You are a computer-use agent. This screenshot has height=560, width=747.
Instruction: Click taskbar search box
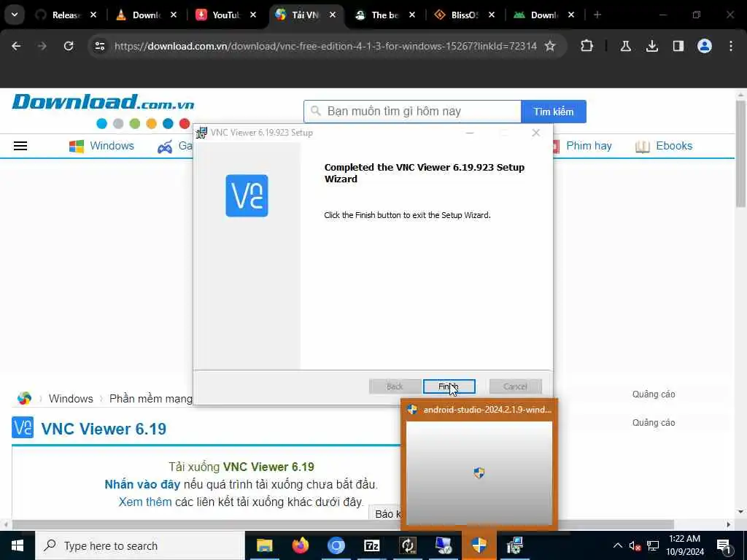(x=140, y=545)
